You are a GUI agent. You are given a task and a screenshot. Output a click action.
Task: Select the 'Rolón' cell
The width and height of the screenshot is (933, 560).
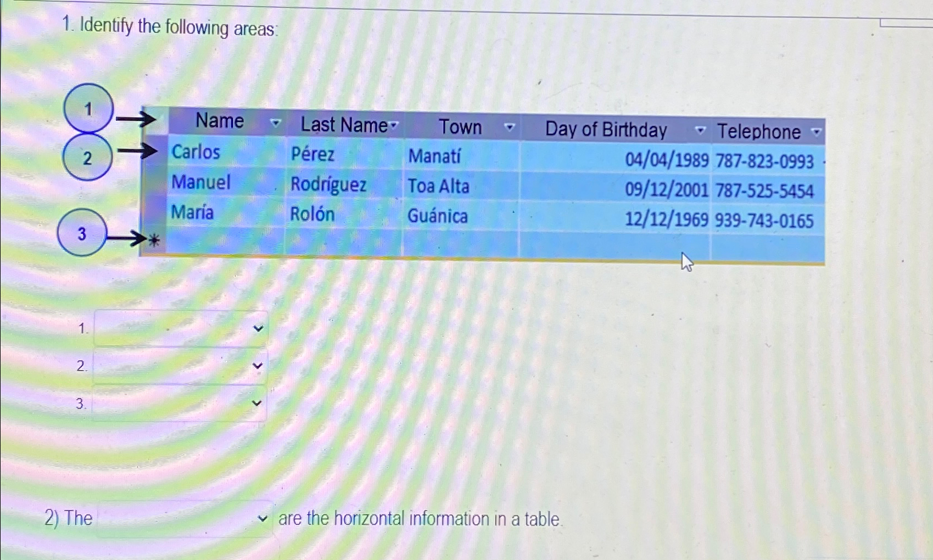[x=344, y=214]
